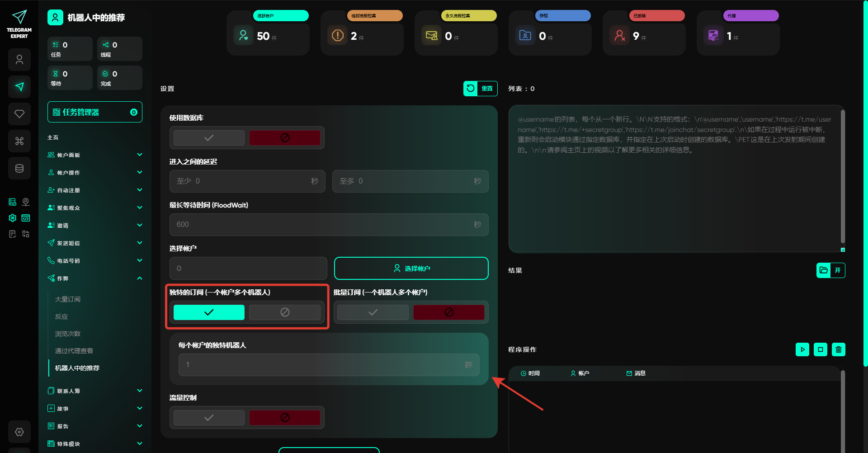Image resolution: width=868 pixels, height=453 pixels.
Task: Open the results folder icon
Action: (824, 270)
